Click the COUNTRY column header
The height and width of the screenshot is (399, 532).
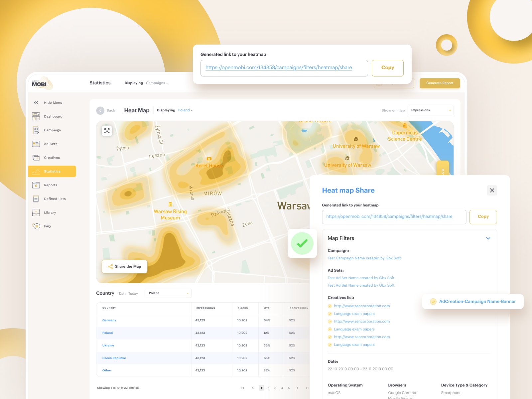(109, 308)
